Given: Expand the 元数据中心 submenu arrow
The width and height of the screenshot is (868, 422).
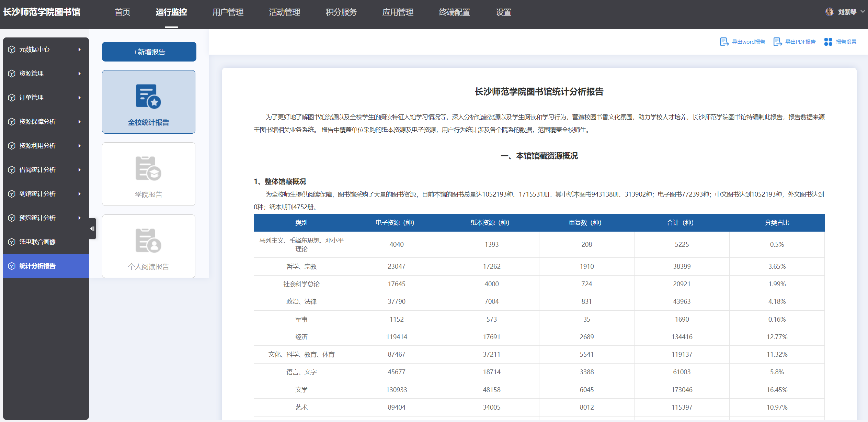Looking at the screenshot, I should click(x=80, y=49).
